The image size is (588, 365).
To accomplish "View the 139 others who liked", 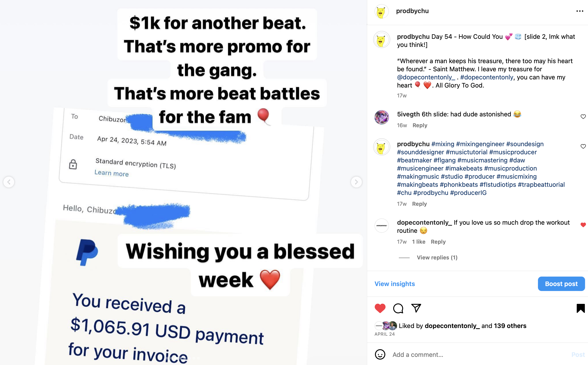I will pos(510,326).
